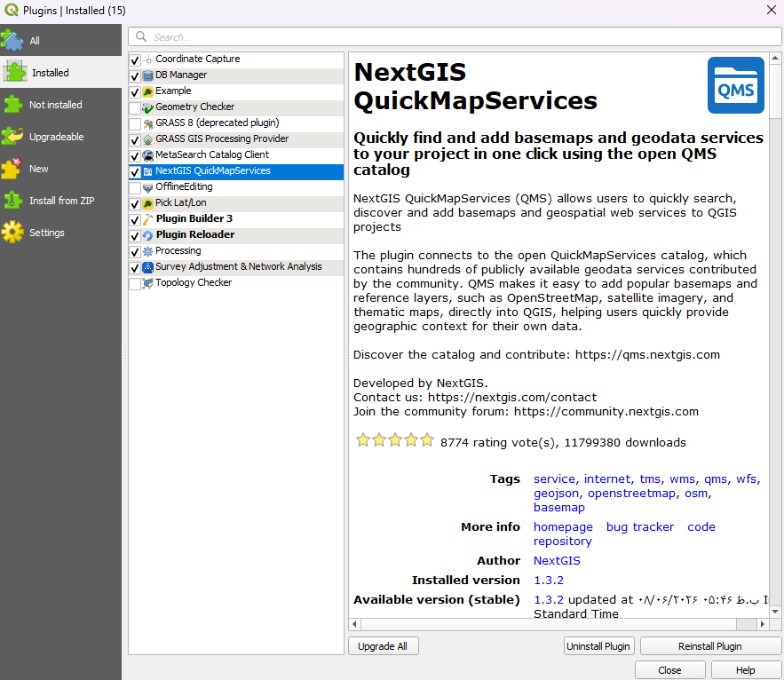This screenshot has height=680, width=784.
Task: Open the code repository link
Action: pyautogui.click(x=624, y=534)
